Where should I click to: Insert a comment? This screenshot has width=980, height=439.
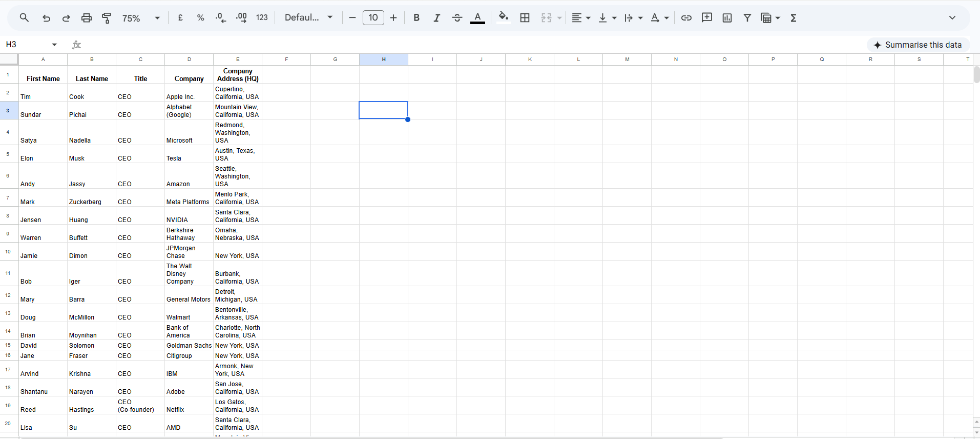coord(707,18)
